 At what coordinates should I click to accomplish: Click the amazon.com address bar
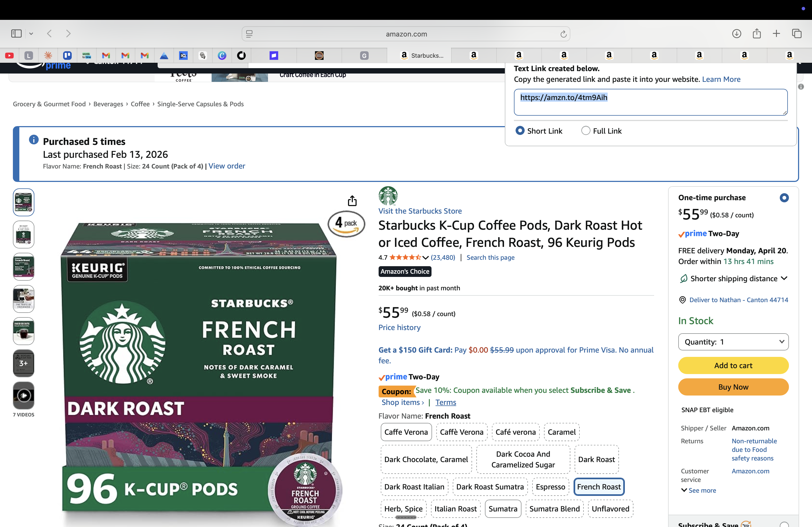pos(406,34)
